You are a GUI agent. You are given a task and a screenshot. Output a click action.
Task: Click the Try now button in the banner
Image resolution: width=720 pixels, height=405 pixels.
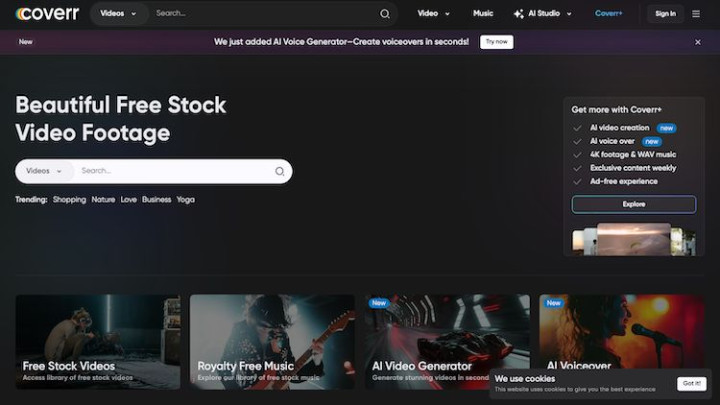click(x=496, y=42)
